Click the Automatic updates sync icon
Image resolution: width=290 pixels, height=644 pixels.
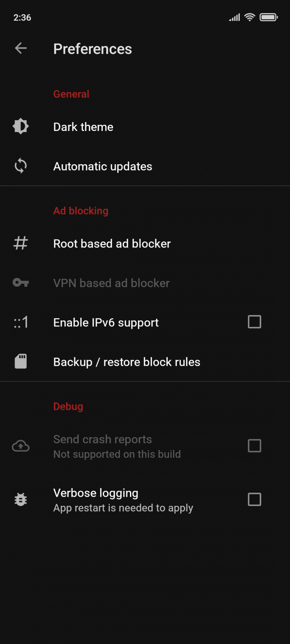click(21, 166)
